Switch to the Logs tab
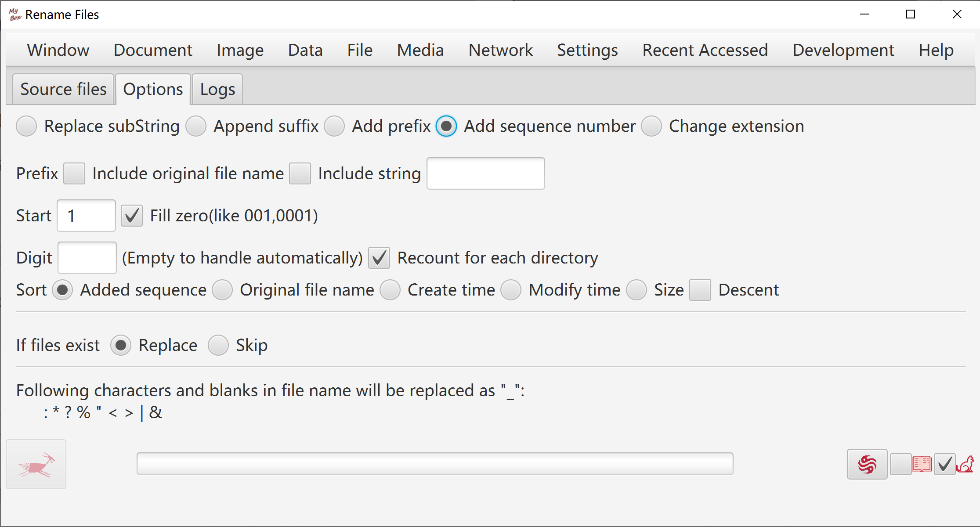The image size is (980, 527). point(217,90)
